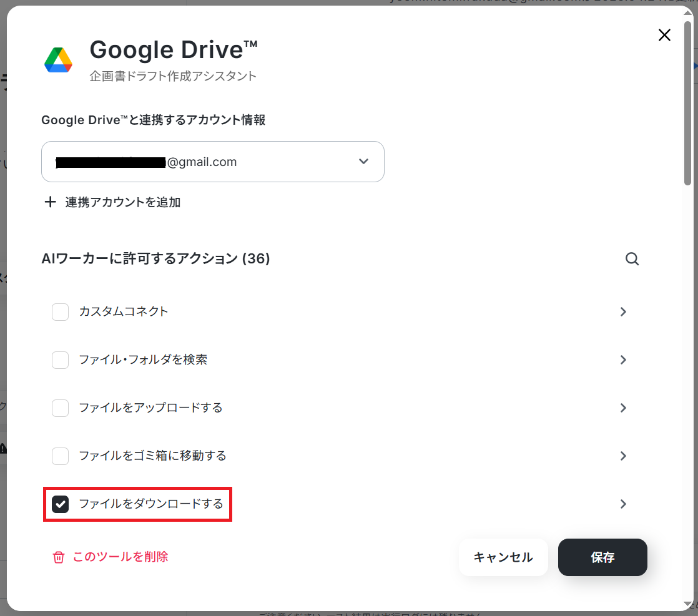Expand the ファイルをダウンロードする row chevron
This screenshot has width=698, height=616.
tap(623, 504)
